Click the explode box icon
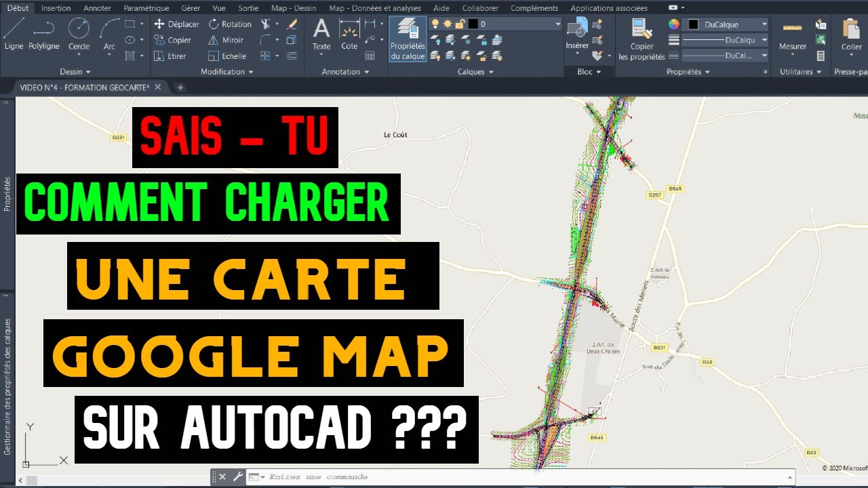Viewport: 868px width, 488px height. click(292, 40)
